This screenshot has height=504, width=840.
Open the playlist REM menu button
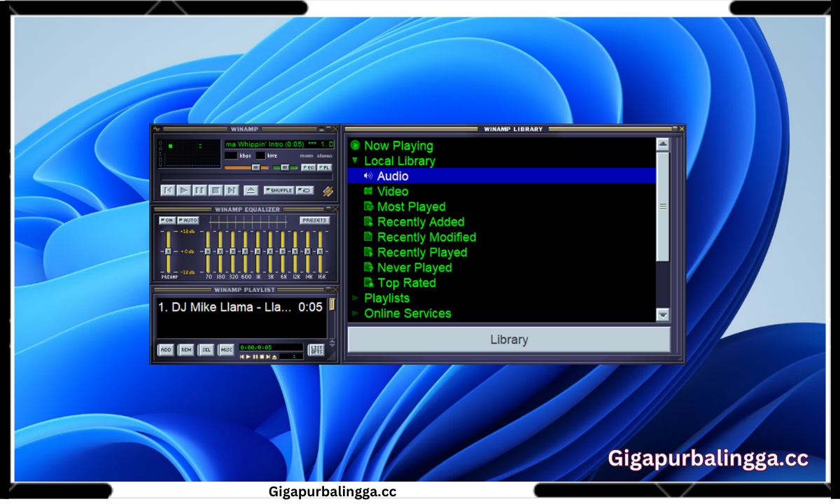point(185,349)
